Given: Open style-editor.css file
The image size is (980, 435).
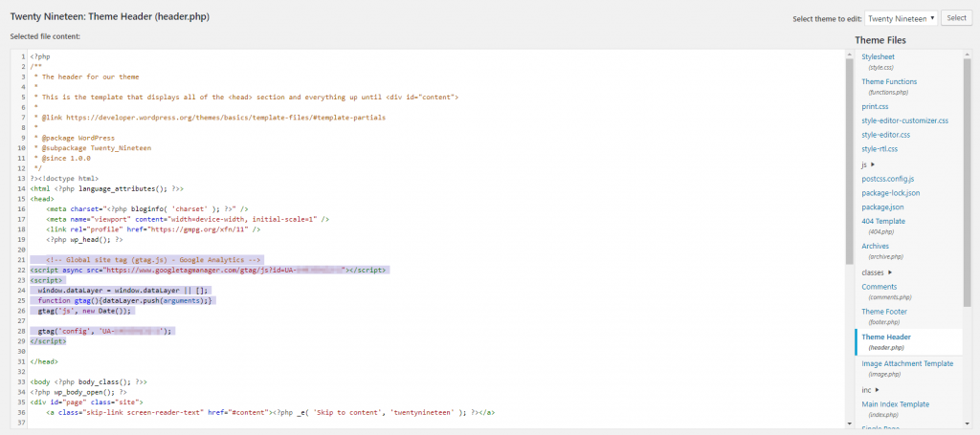Looking at the screenshot, I should (885, 135).
